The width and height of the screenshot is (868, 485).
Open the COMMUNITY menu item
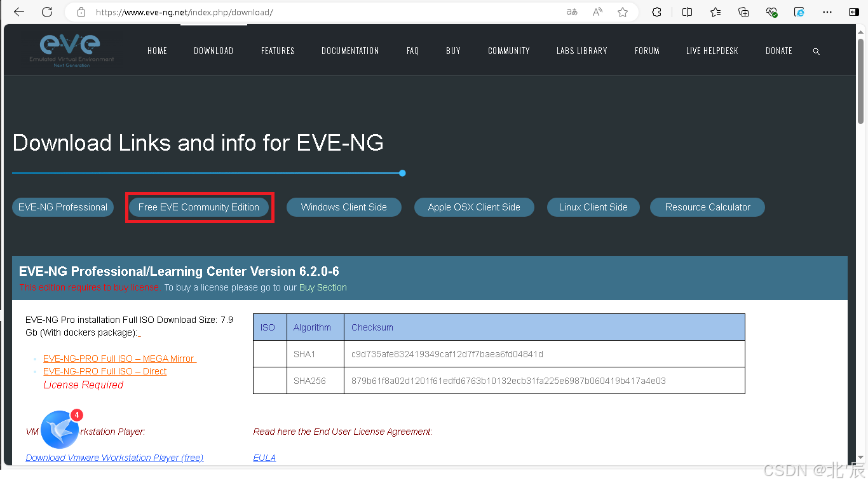click(x=509, y=51)
